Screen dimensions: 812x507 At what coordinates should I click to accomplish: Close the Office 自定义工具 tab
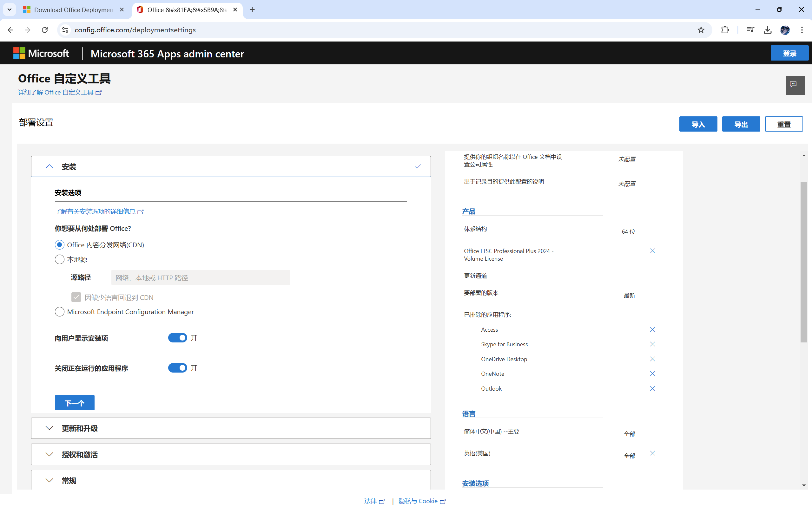(x=235, y=10)
